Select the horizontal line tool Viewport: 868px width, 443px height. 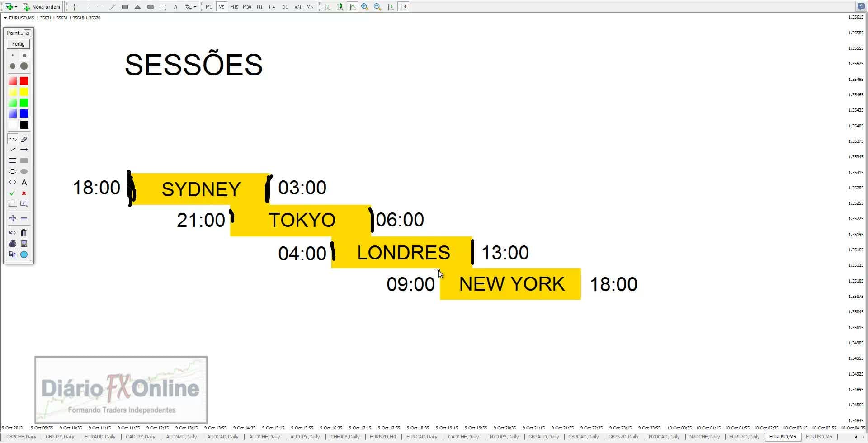[100, 7]
